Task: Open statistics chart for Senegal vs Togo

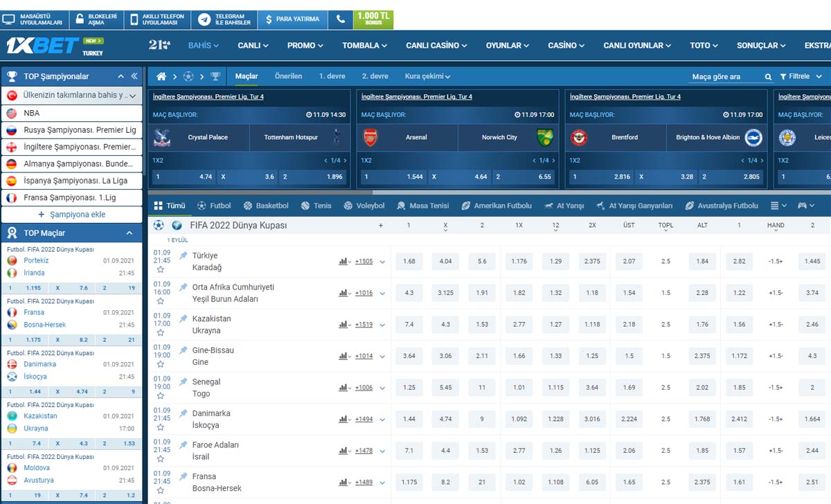Action: pyautogui.click(x=343, y=387)
